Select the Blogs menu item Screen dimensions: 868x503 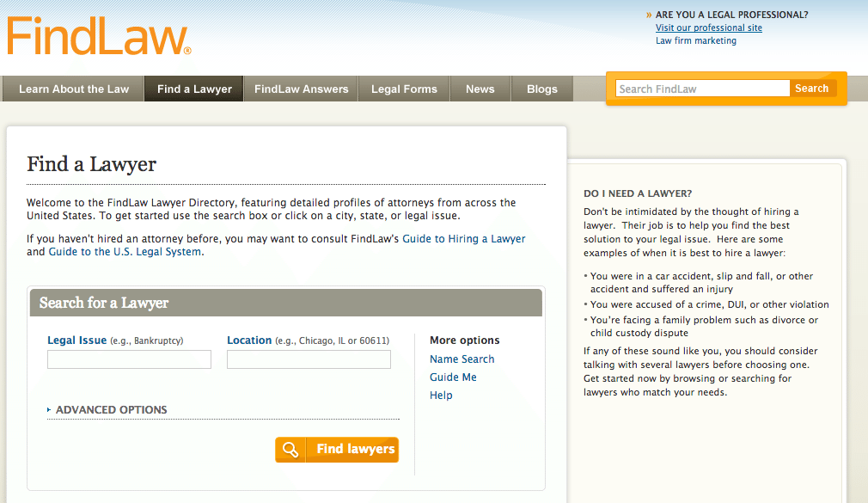(541, 88)
